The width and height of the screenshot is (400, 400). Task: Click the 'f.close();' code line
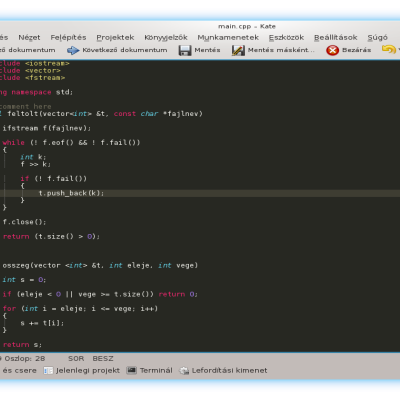point(24,222)
